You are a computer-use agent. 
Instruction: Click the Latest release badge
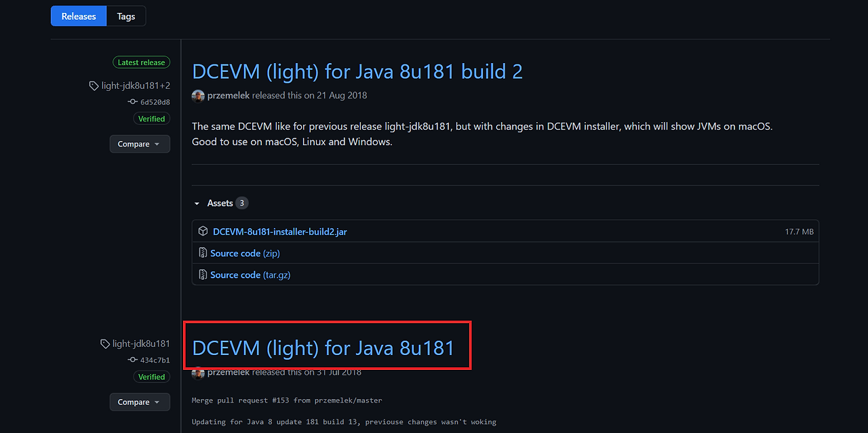coord(141,62)
